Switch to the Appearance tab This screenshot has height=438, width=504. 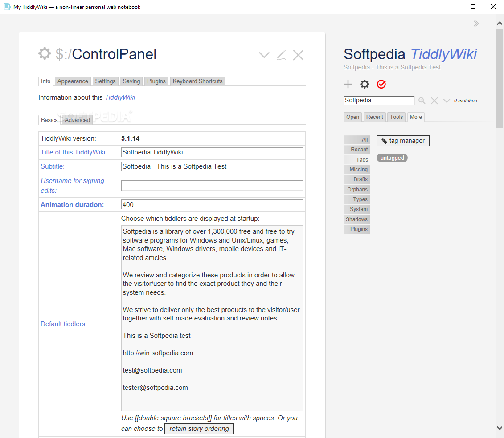tap(73, 81)
